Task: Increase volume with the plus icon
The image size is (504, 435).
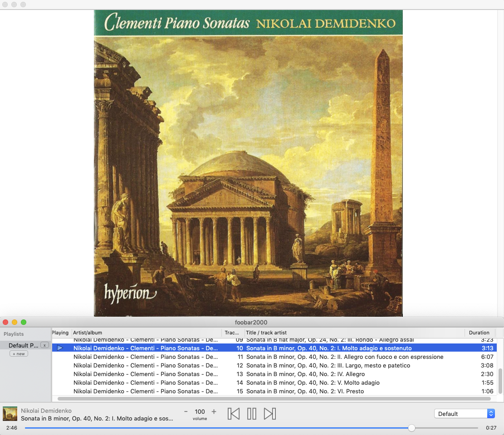Action: (214, 412)
